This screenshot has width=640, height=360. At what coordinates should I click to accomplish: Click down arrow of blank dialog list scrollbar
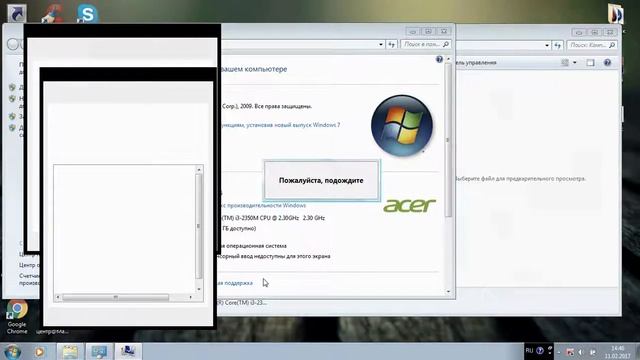[199, 289]
